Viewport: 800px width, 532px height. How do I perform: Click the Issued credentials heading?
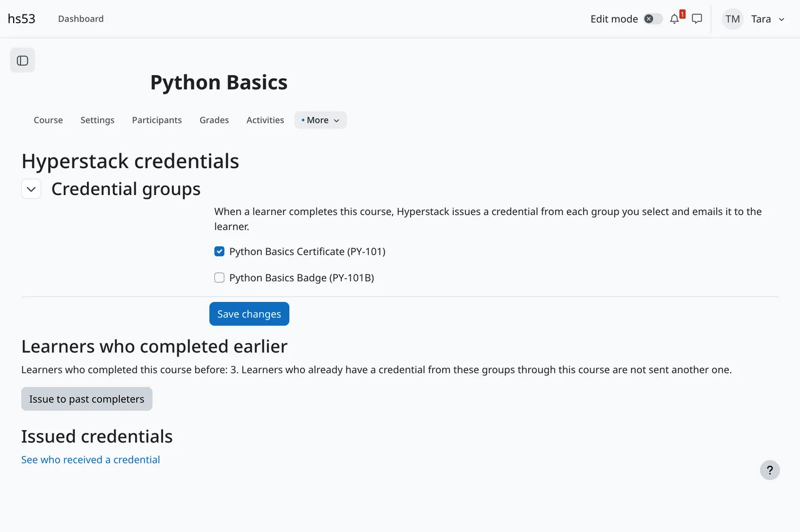click(x=97, y=436)
